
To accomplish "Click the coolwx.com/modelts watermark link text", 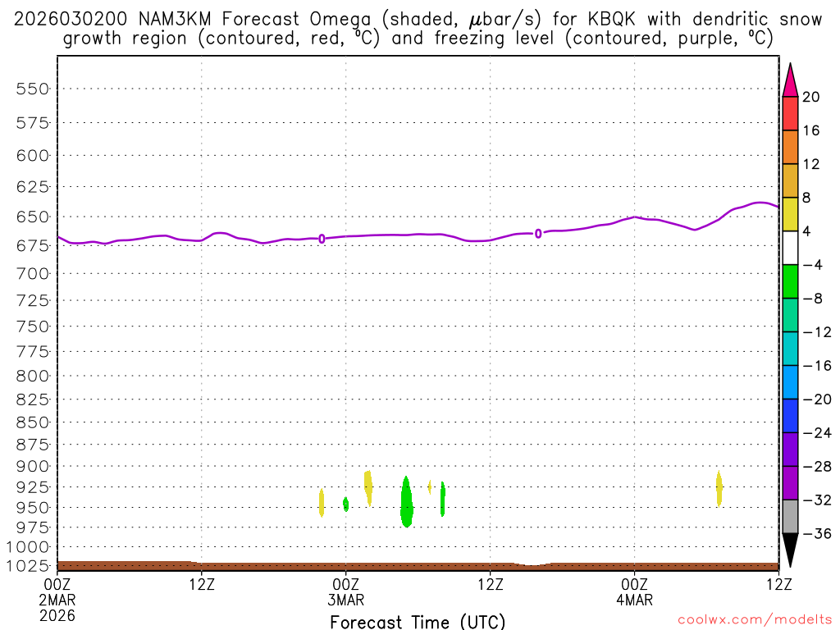I will tap(755, 620).
